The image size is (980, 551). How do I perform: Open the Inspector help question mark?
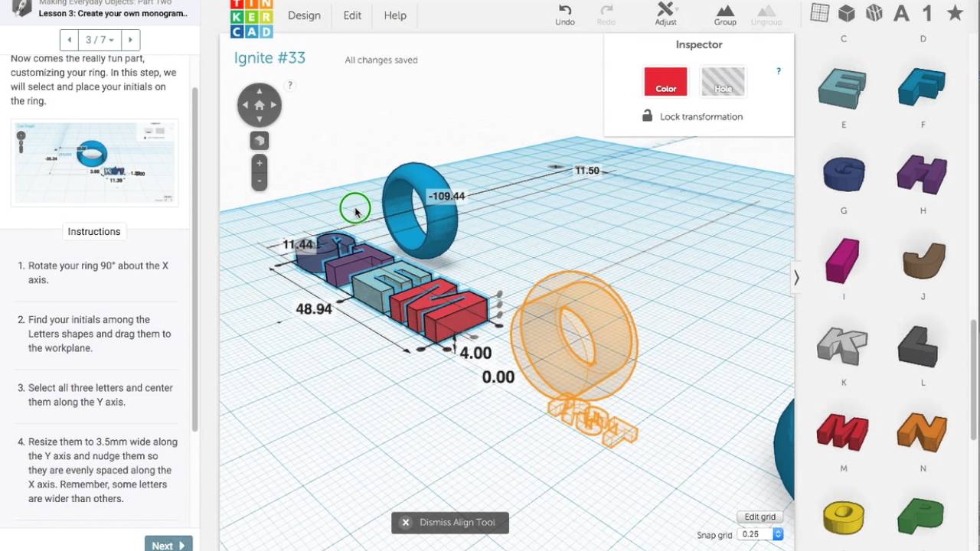click(779, 71)
